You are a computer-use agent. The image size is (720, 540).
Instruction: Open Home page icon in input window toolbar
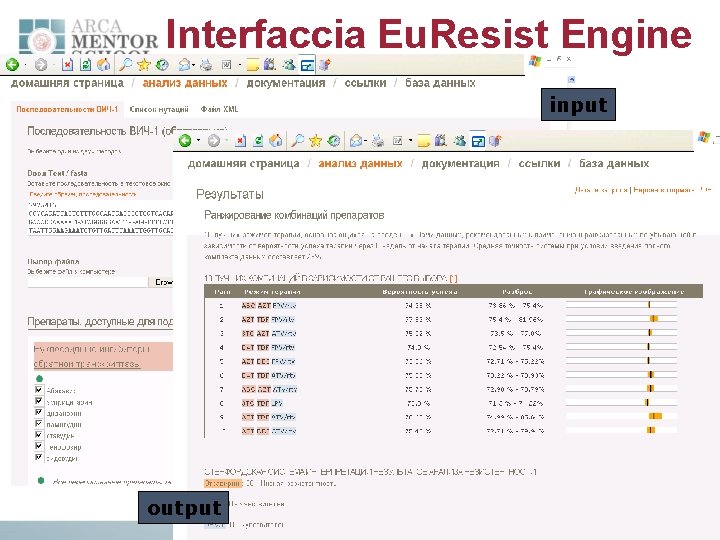coord(103,65)
